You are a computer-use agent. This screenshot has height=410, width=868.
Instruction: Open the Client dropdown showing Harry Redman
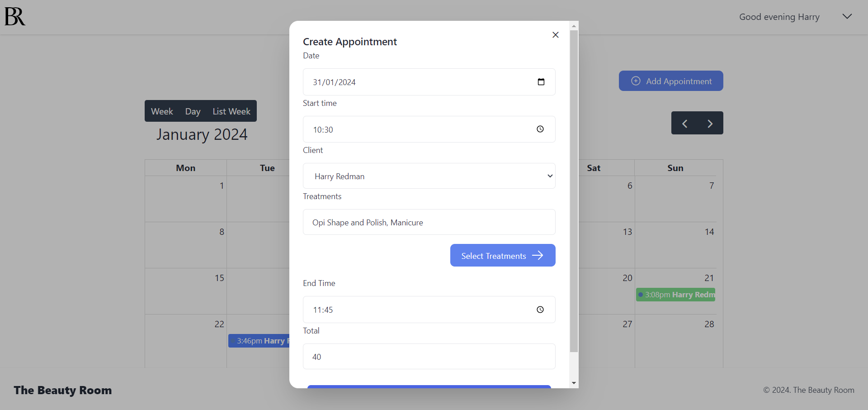click(x=429, y=176)
